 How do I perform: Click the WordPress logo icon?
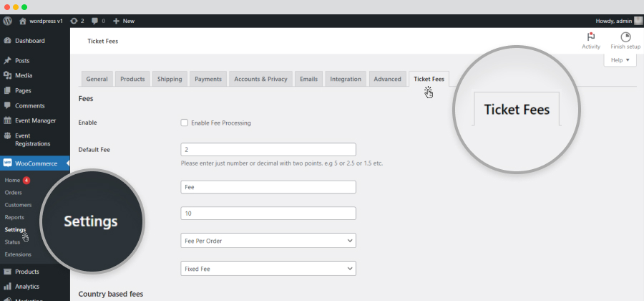coord(7,21)
